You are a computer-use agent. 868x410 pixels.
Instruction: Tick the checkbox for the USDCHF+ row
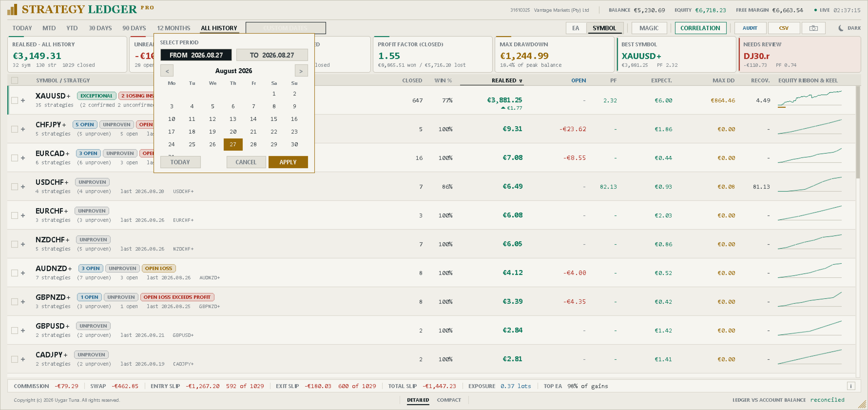pyautogui.click(x=15, y=187)
